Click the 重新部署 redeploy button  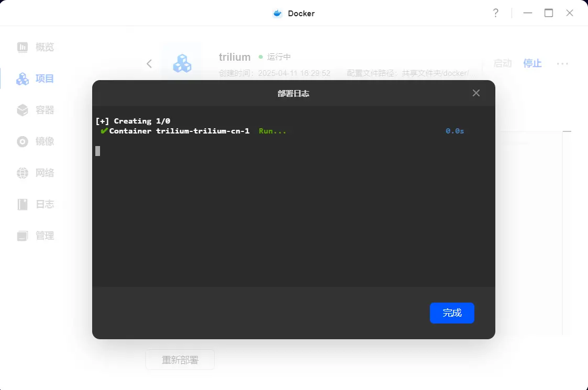180,360
